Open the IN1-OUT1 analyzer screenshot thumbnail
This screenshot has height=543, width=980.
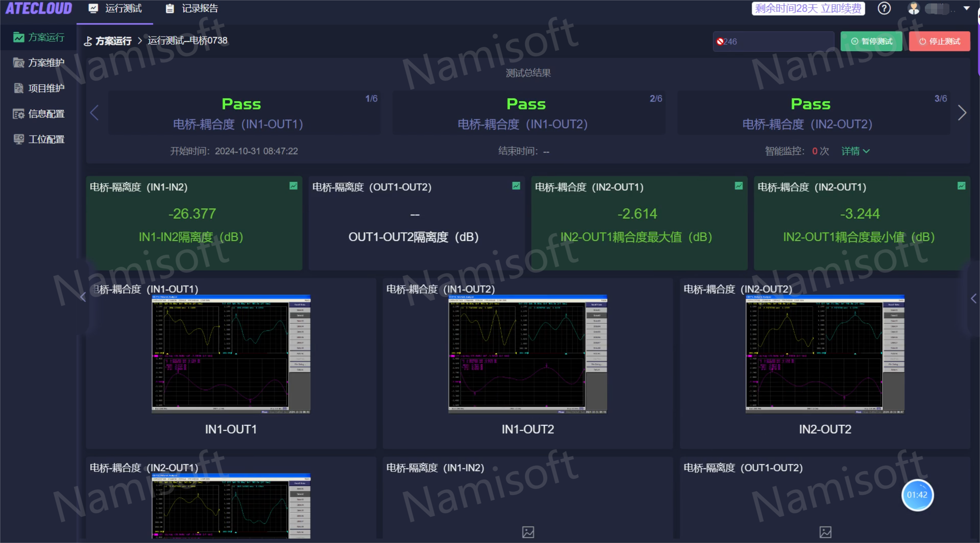(x=231, y=354)
